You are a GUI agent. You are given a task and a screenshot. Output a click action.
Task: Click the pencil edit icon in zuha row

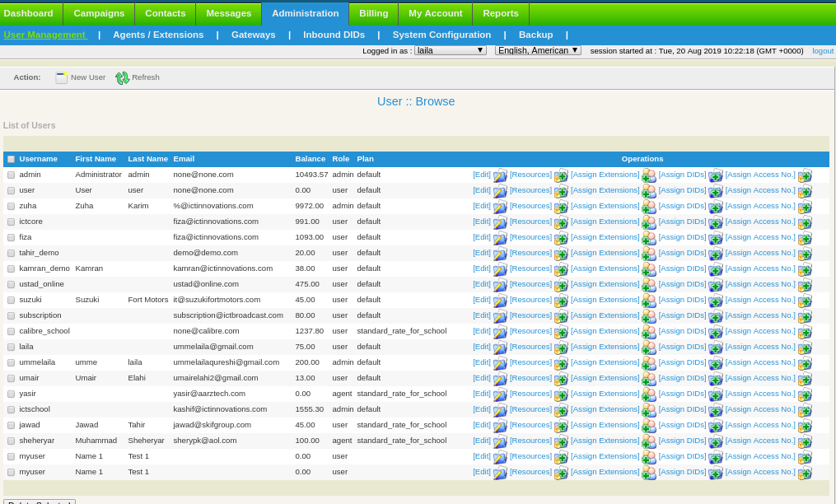click(500, 207)
